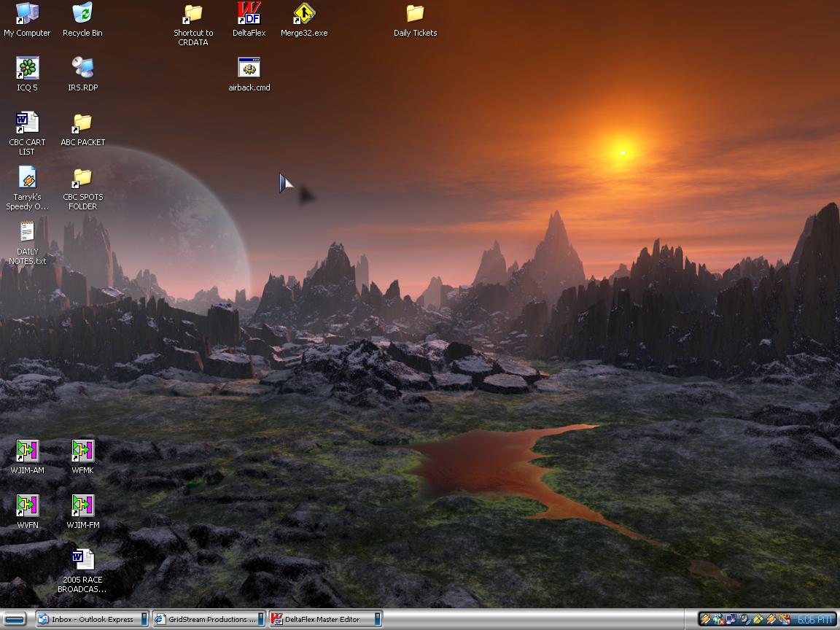Screen dimensions: 840x630
Task: Select the ABC PACKET folder
Action: (82, 123)
